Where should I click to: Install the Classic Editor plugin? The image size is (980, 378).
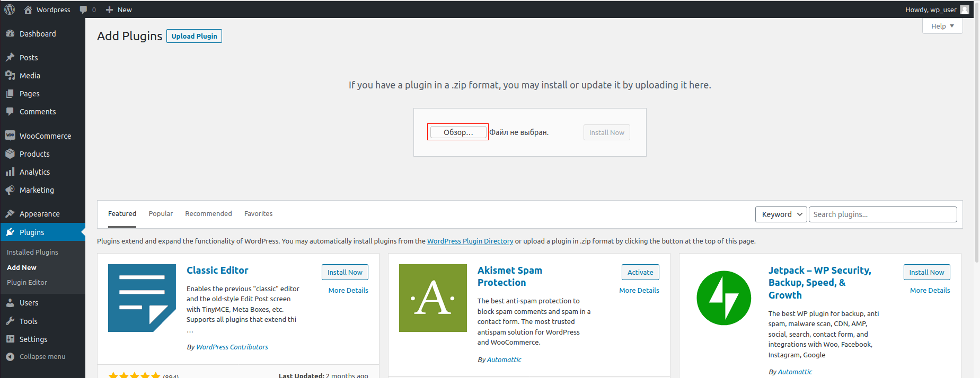345,272
